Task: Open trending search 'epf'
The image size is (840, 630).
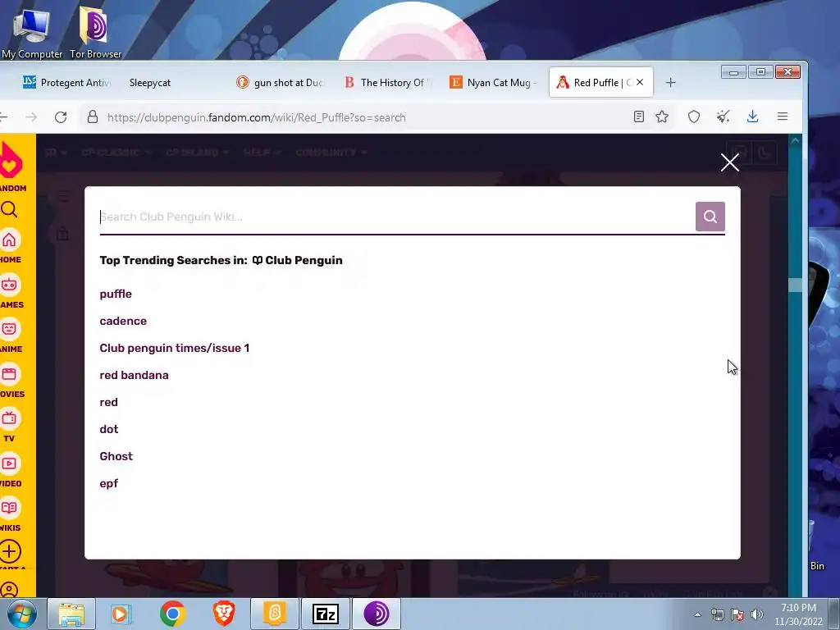Action: [109, 483]
